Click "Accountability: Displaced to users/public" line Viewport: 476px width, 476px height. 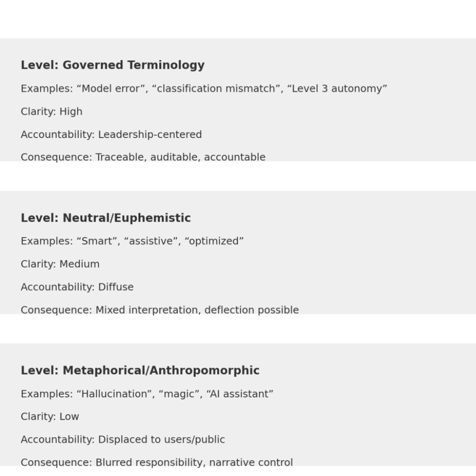[123, 439]
